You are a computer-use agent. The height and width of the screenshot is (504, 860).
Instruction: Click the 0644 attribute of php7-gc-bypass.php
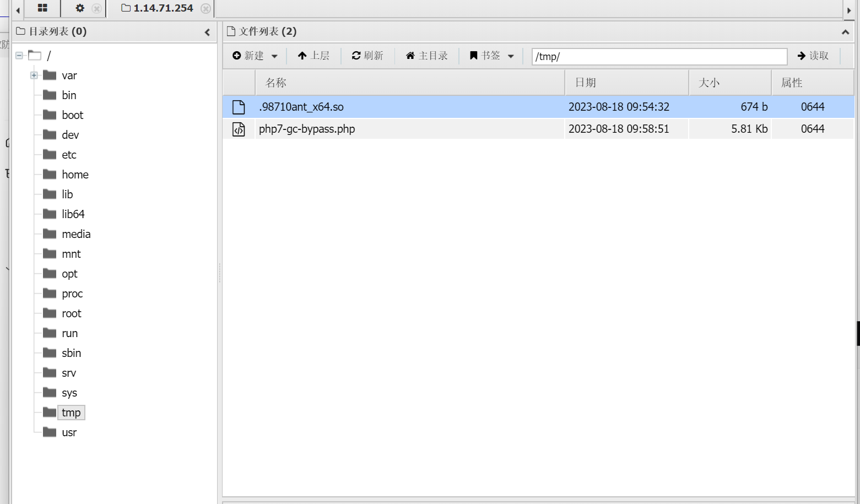coord(813,129)
